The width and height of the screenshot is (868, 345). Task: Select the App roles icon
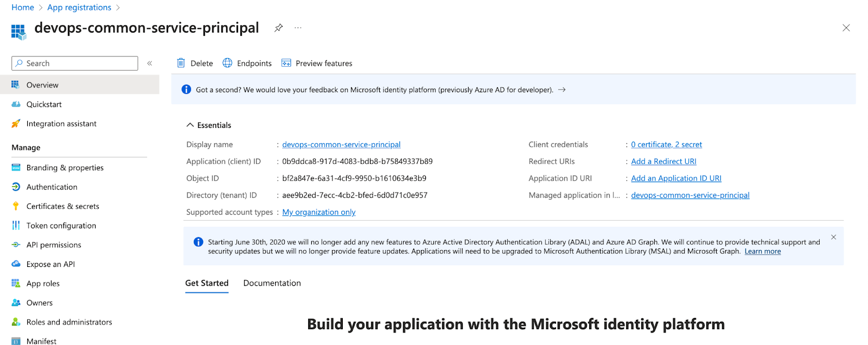[16, 283]
